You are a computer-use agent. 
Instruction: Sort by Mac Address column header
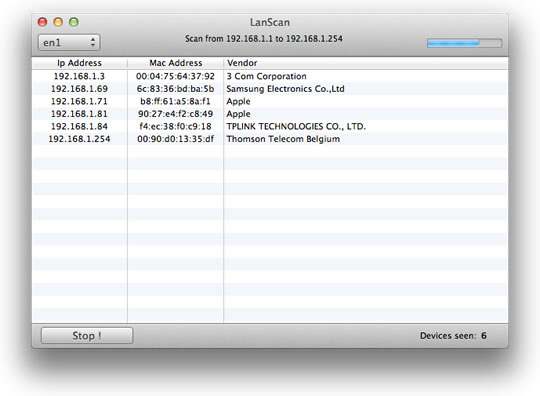tap(176, 63)
